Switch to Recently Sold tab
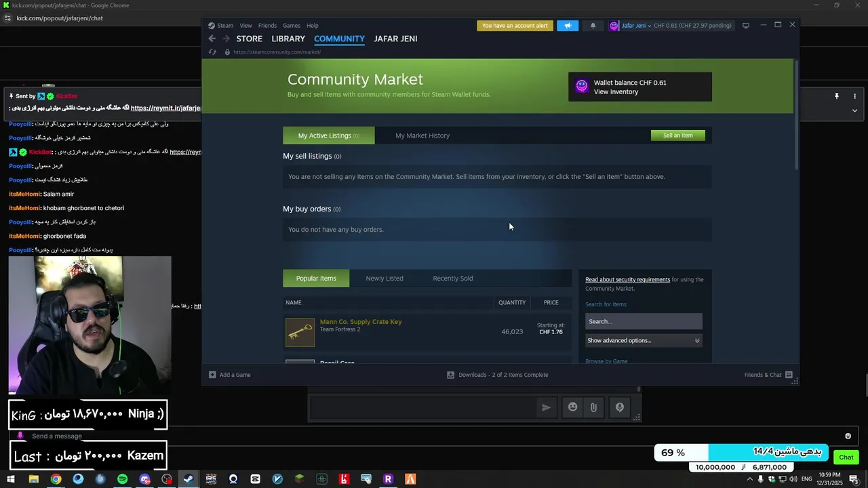Viewport: 868px width, 488px height. point(453,279)
